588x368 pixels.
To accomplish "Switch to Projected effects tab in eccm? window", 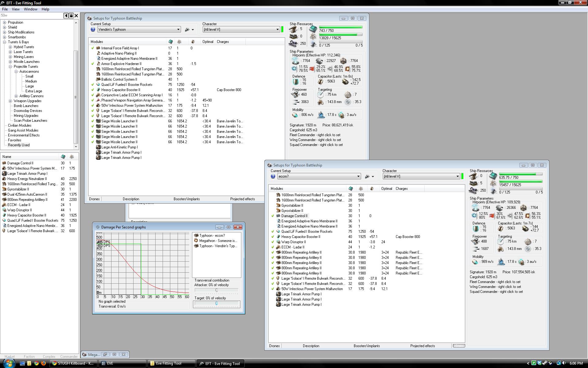I will (422, 346).
